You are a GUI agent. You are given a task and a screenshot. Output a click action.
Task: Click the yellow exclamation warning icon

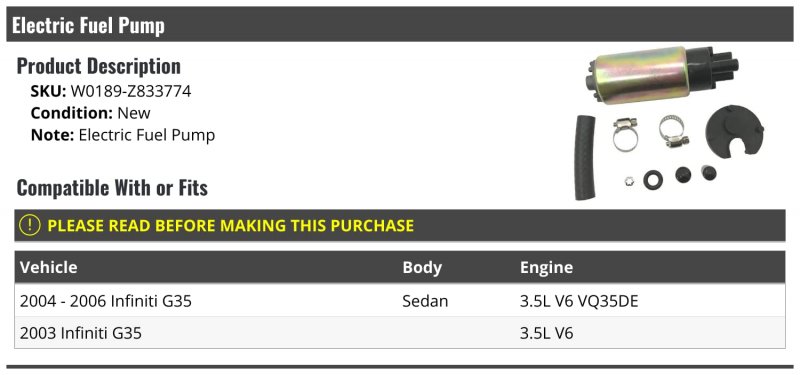point(29,225)
